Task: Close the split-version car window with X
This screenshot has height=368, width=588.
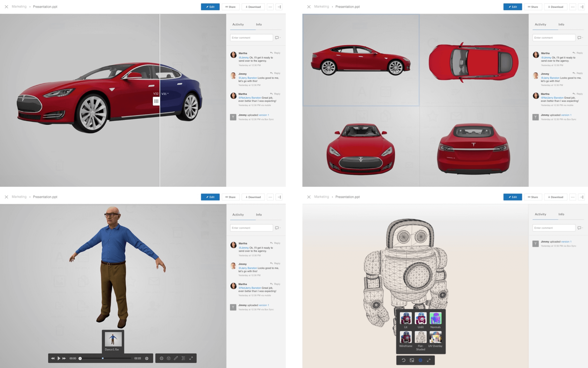Action: click(7, 7)
